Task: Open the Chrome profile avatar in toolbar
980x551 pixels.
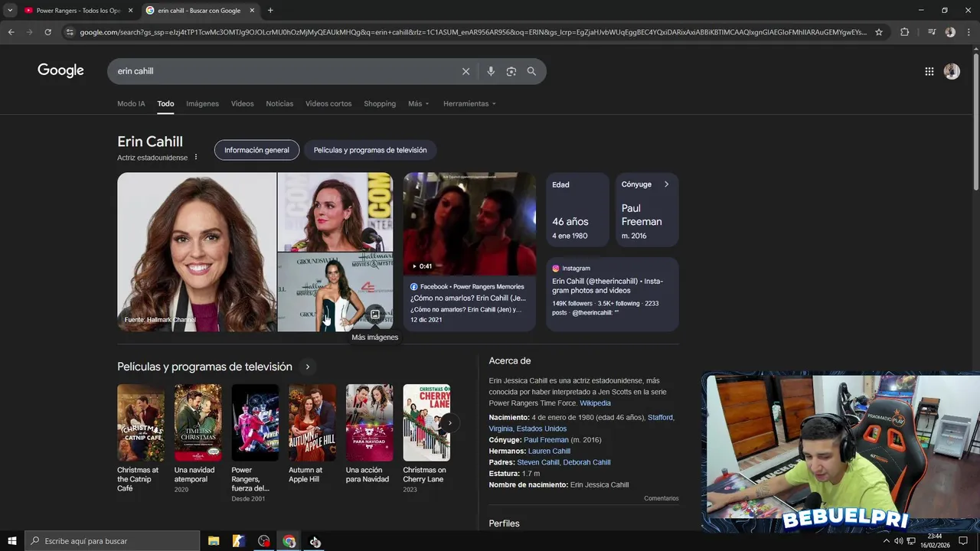Action: click(950, 32)
